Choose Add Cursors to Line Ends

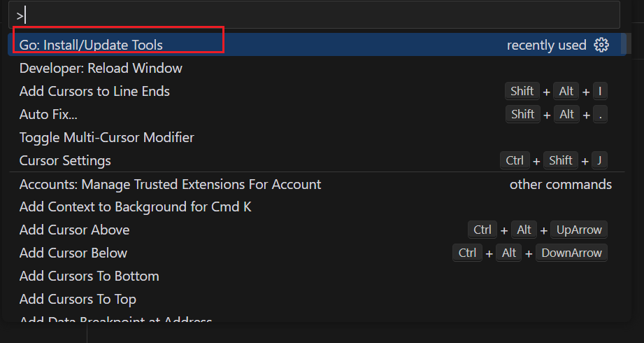pyautogui.click(x=94, y=91)
